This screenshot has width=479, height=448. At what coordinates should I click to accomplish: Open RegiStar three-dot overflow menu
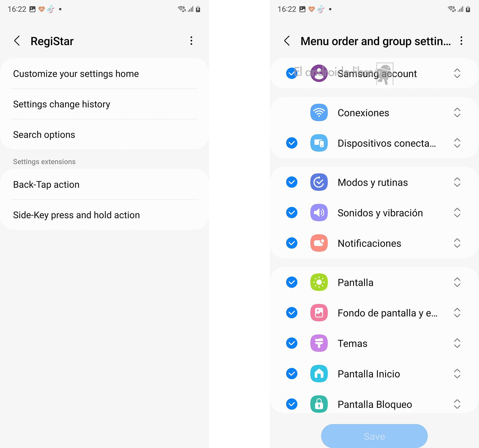[191, 41]
